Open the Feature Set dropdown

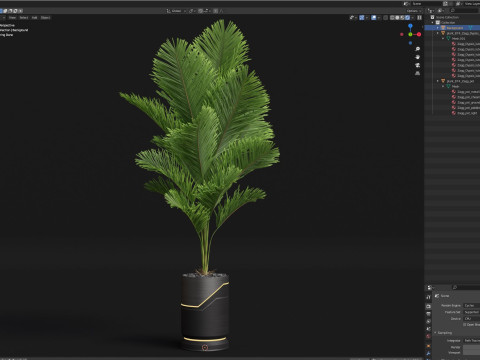pyautogui.click(x=471, y=312)
